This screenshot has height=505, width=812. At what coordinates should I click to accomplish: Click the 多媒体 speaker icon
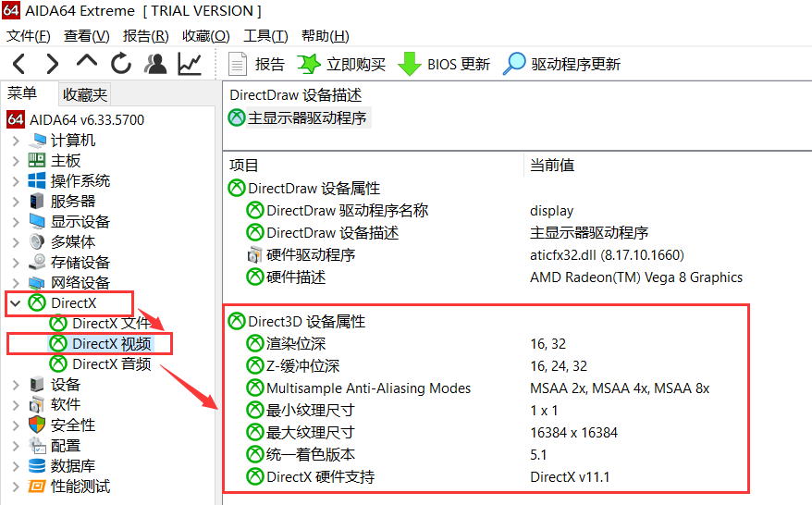tap(37, 242)
